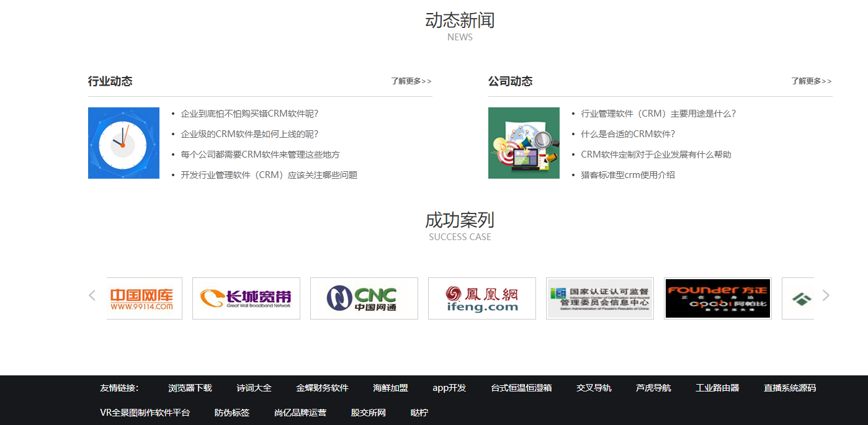Read article 什么是合适的CRM软件?
Viewport: 868px width, 425px height.
(x=628, y=134)
